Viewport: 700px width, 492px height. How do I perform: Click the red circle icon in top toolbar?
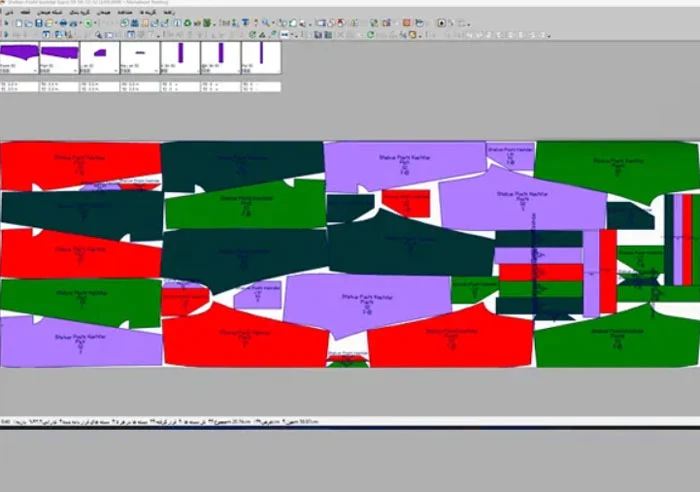click(x=342, y=23)
